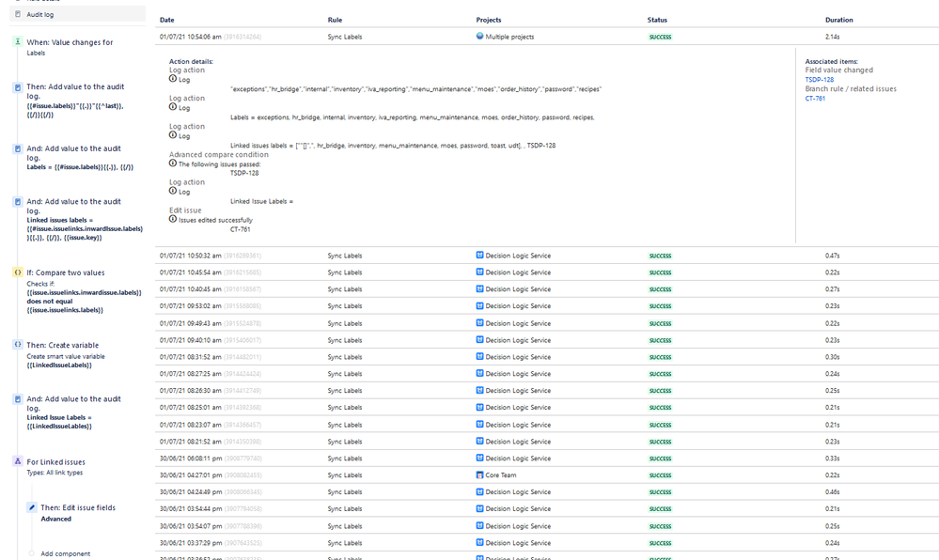Click the 'Core Team' project name
This screenshot has height=560, width=939.
point(501,475)
